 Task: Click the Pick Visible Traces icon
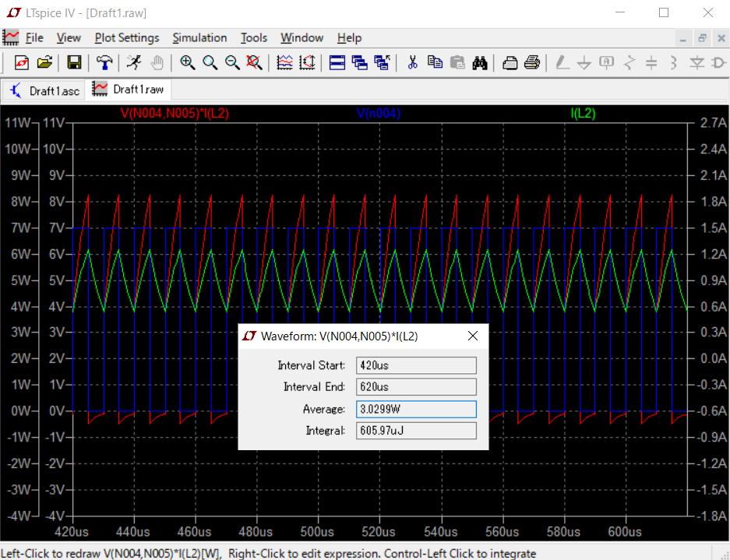[307, 62]
